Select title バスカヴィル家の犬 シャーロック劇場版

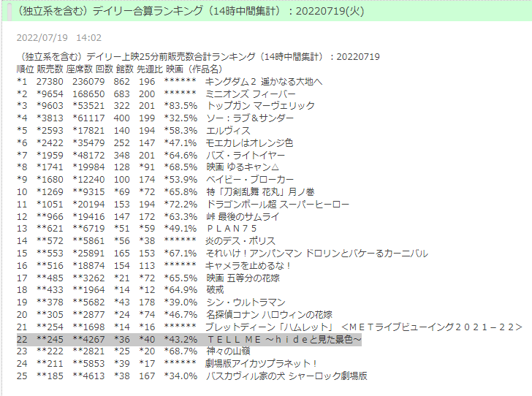(x=286, y=376)
